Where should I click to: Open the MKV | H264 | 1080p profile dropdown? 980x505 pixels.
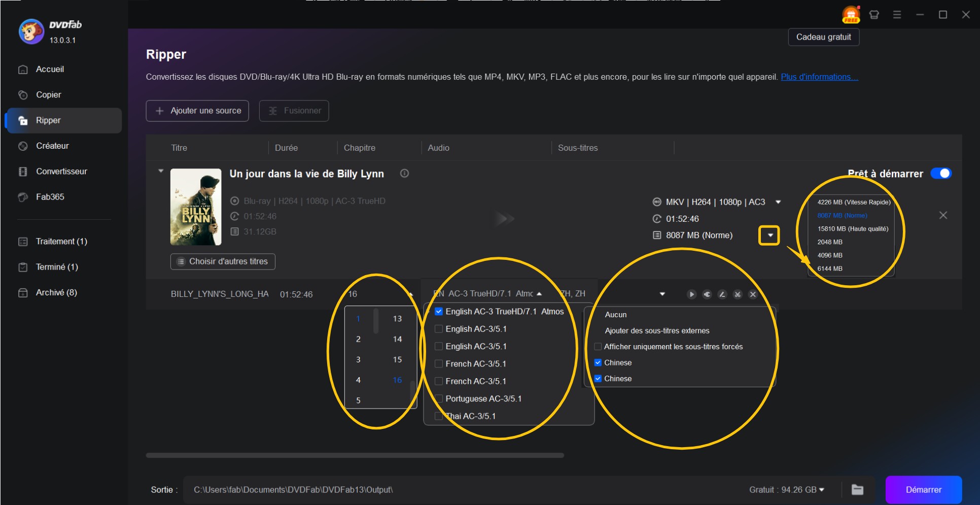(778, 202)
